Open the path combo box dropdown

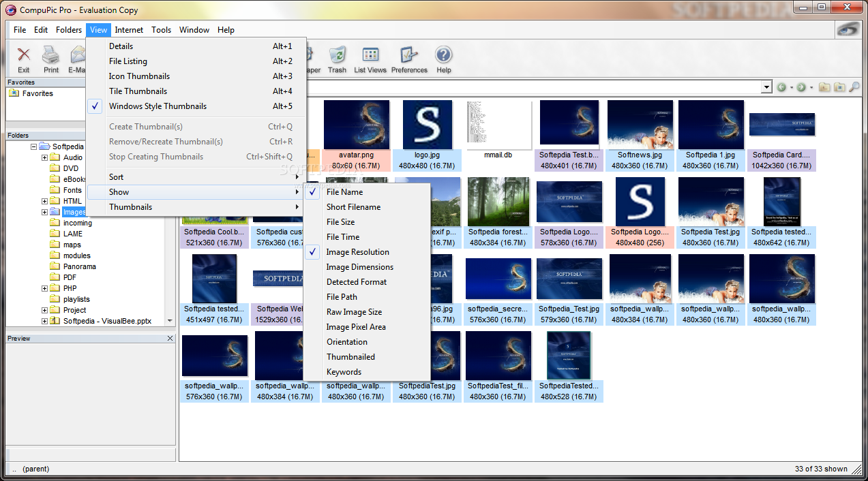click(x=766, y=87)
